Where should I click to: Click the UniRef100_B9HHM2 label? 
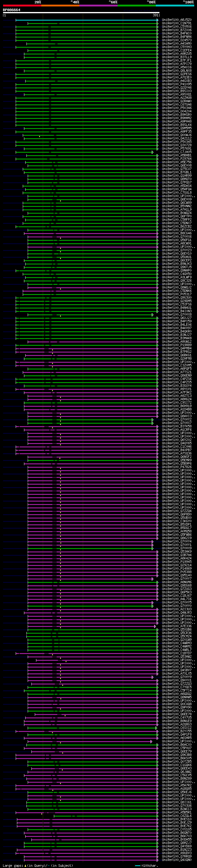pyautogui.click(x=177, y=118)
